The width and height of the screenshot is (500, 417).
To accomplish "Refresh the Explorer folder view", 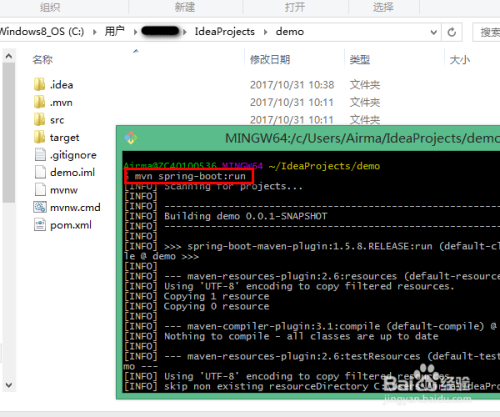I will click(452, 32).
